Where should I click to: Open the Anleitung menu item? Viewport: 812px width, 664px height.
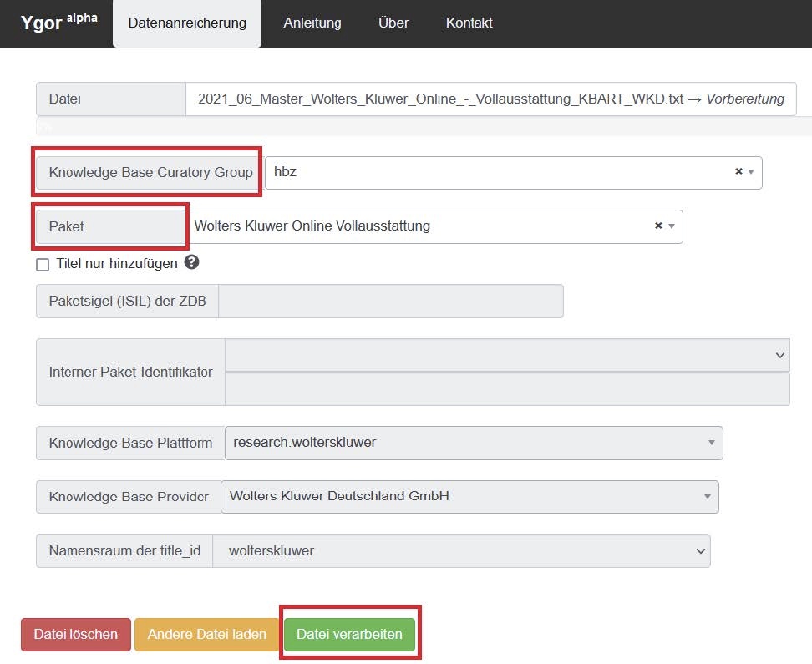coord(312,23)
